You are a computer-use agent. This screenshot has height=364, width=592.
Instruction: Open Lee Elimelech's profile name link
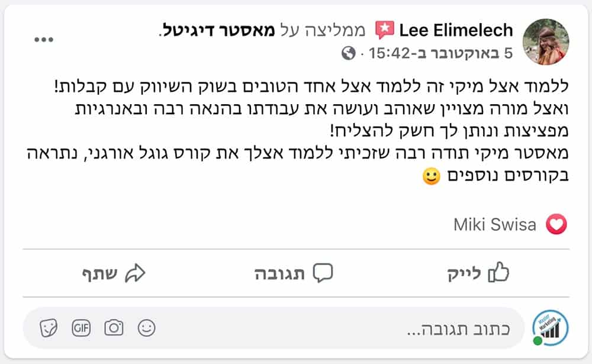click(x=456, y=30)
